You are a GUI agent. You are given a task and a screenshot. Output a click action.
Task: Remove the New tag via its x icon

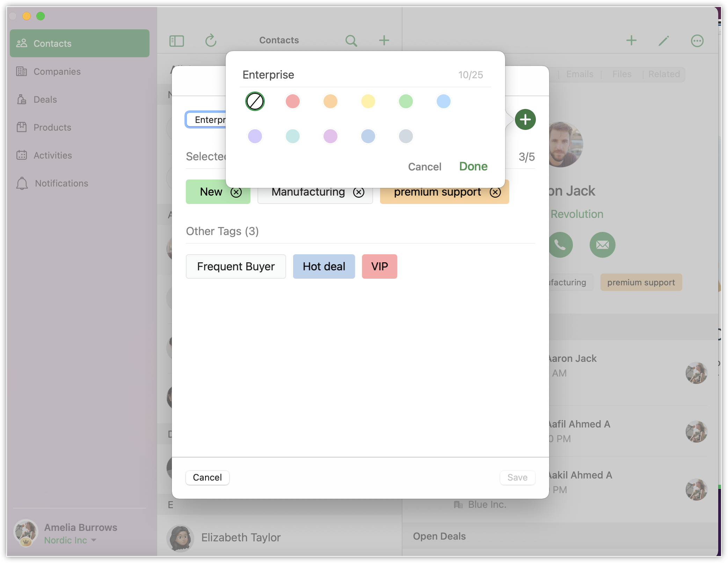[x=236, y=192]
